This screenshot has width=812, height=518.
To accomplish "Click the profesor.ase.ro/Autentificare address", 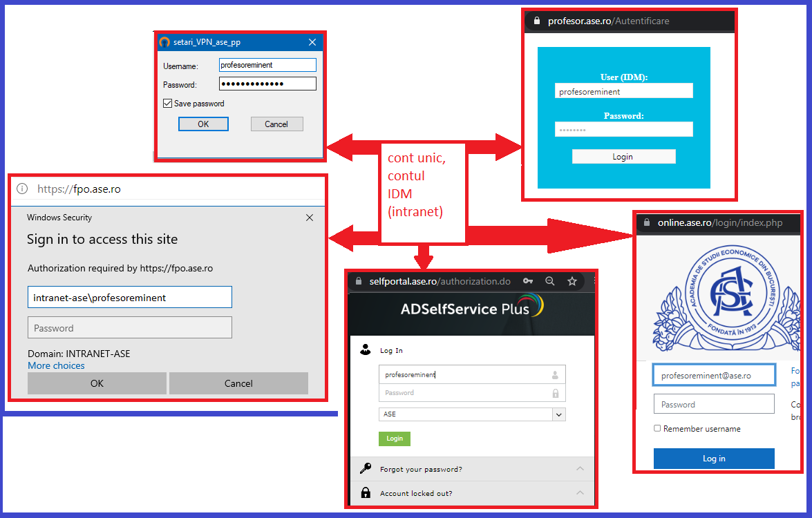I will pyautogui.click(x=609, y=21).
